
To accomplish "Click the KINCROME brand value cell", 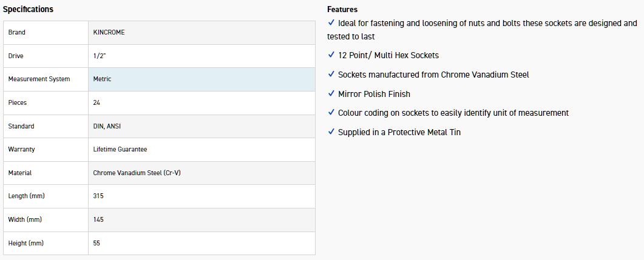I will [109, 32].
